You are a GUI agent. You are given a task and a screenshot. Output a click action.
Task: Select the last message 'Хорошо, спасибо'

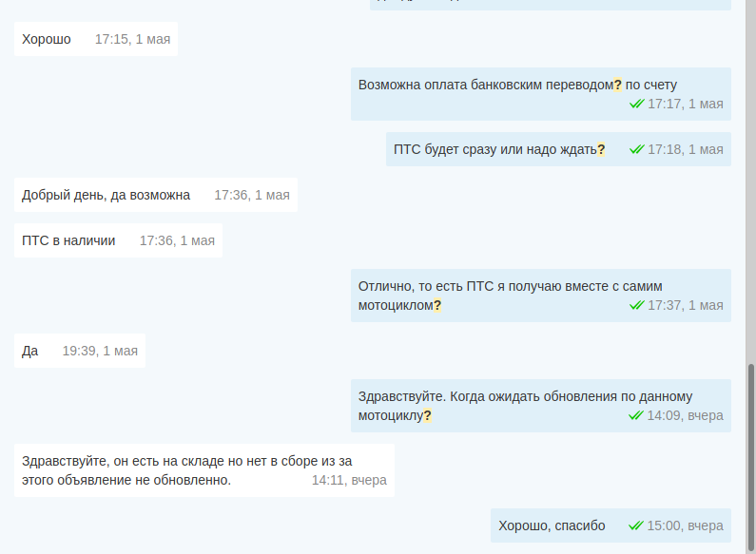[552, 525]
